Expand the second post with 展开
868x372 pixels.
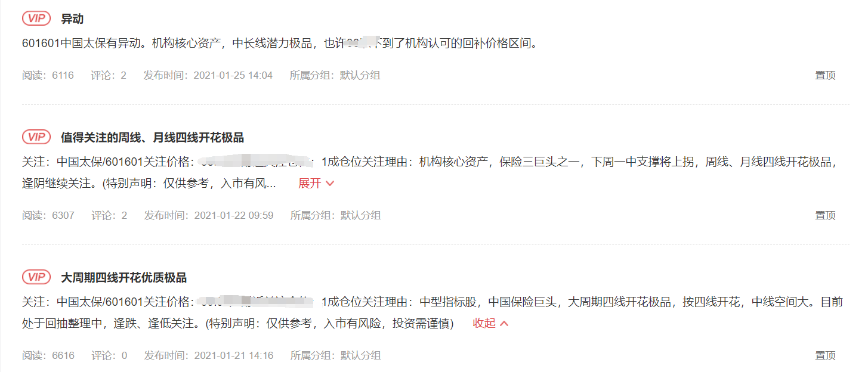click(316, 184)
